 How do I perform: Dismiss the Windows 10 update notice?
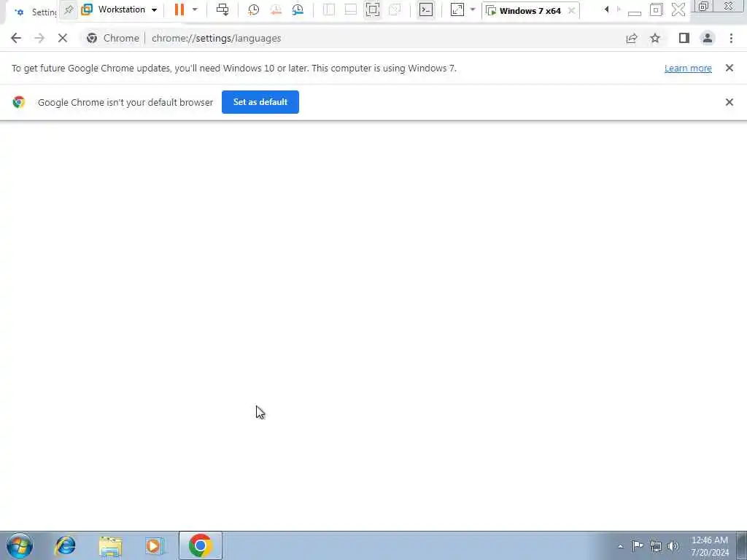point(729,68)
